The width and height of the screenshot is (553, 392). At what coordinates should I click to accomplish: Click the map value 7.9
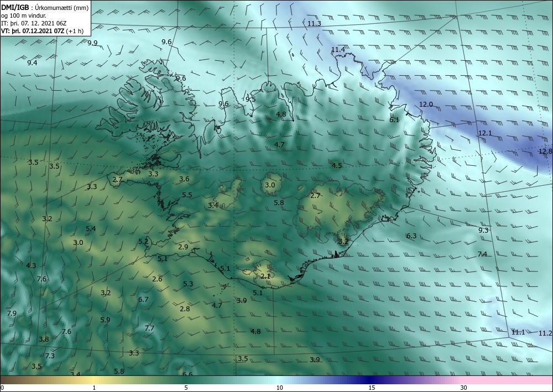click(12, 313)
